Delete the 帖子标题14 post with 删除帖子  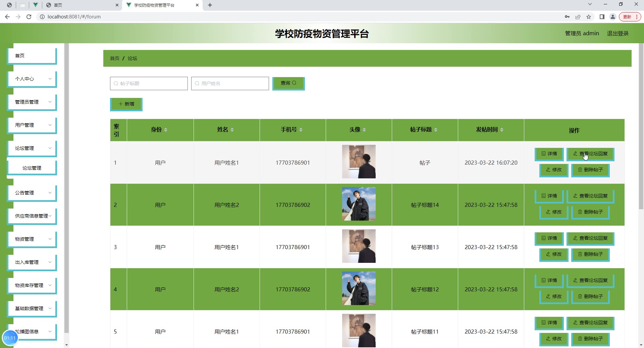(590, 212)
